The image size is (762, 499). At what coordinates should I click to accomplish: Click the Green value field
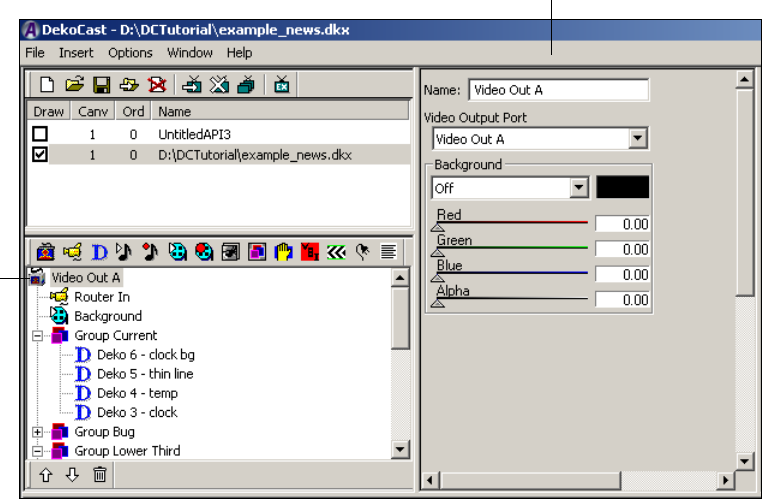click(622, 249)
